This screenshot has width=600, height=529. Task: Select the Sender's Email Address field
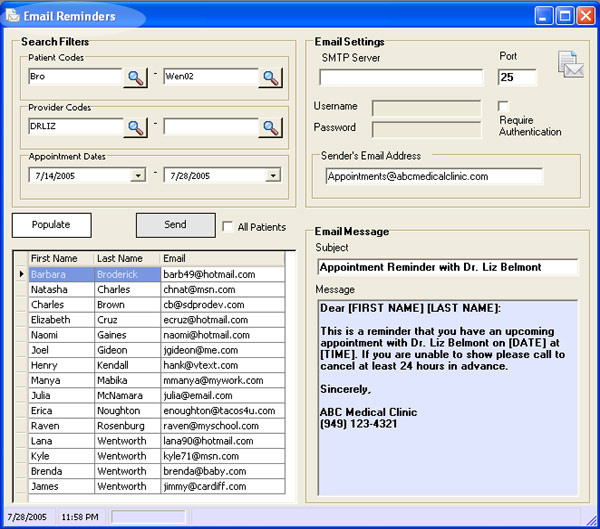[433, 176]
